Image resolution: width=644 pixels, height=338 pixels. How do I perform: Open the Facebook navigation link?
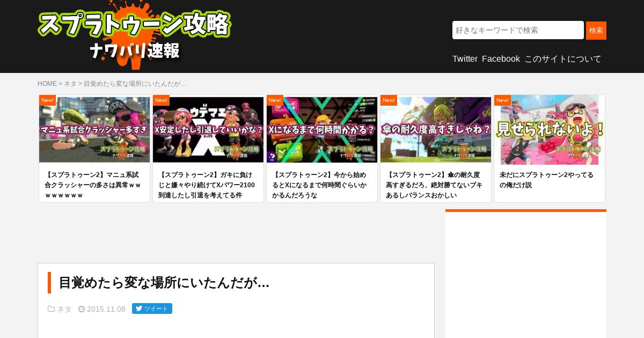coord(501,59)
